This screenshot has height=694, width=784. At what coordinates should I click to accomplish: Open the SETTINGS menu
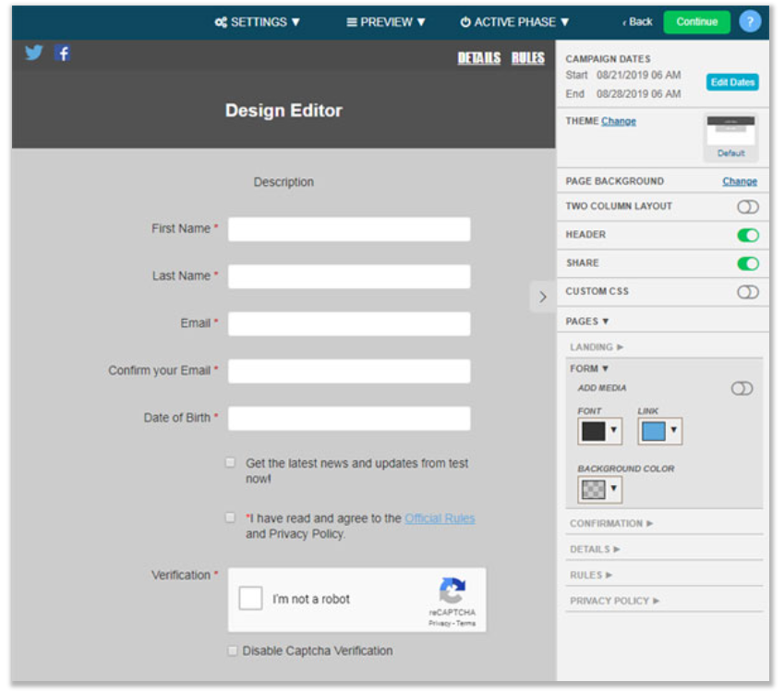click(258, 22)
